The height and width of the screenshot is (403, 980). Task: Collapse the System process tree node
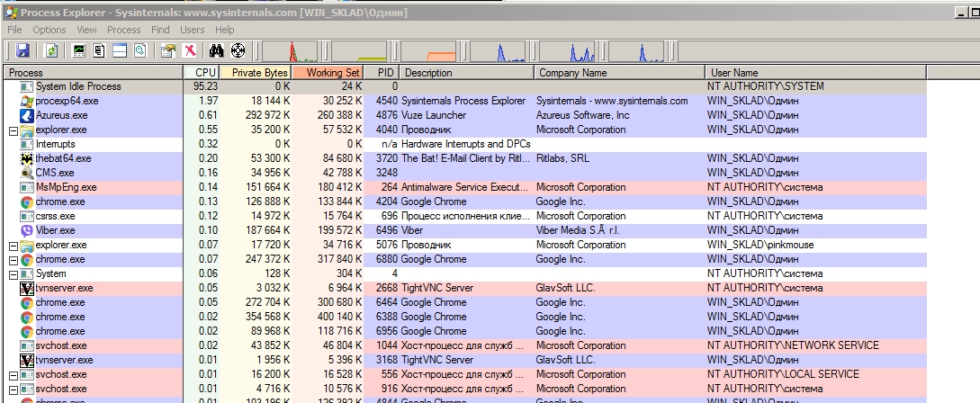13,273
